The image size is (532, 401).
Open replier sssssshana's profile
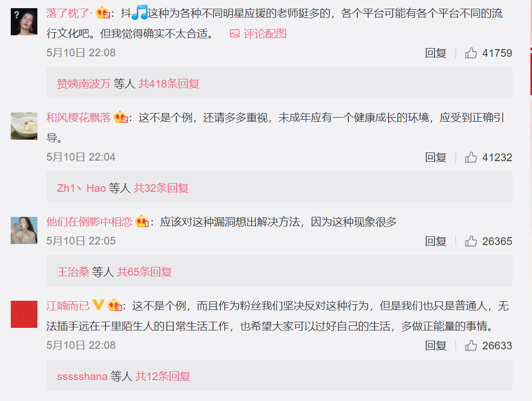[x=82, y=376]
